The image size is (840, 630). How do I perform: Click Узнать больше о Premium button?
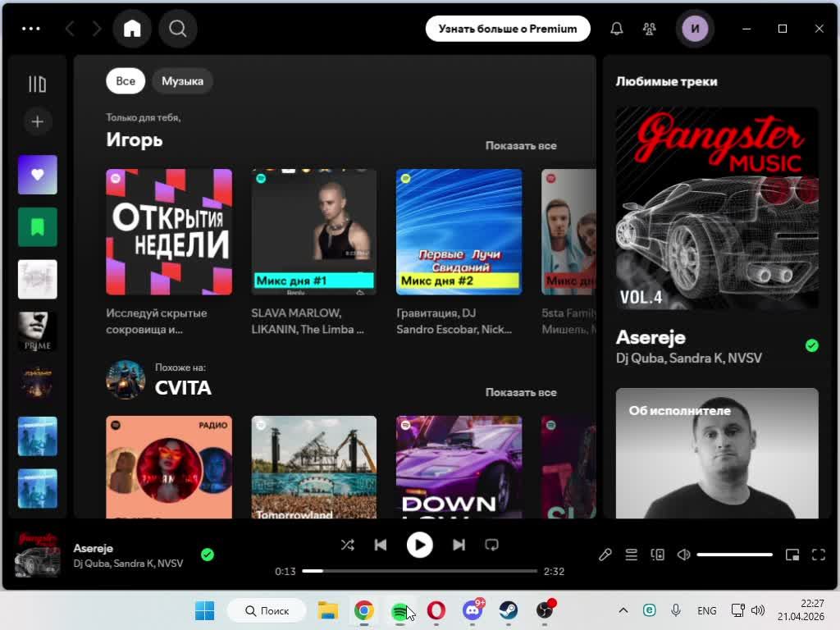(508, 29)
